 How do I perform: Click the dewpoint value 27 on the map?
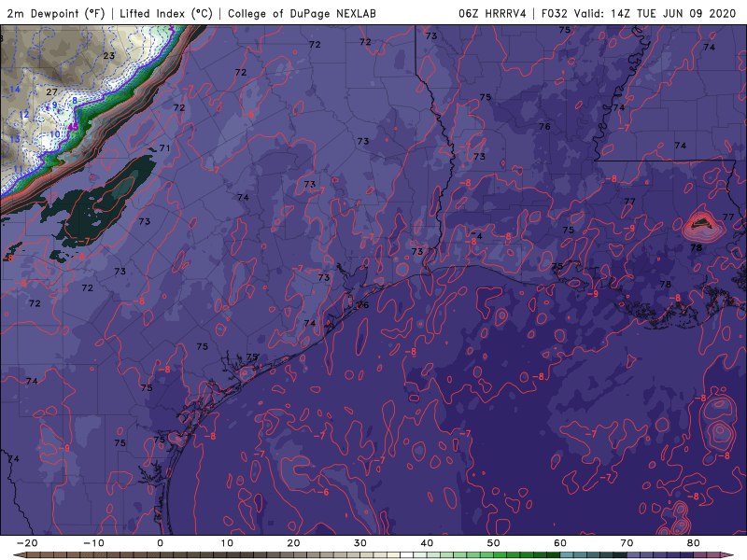point(51,91)
